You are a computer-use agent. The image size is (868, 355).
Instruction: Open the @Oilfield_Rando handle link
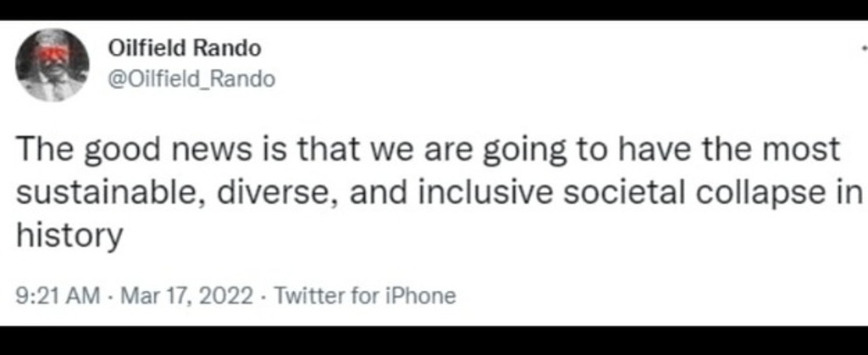192,79
